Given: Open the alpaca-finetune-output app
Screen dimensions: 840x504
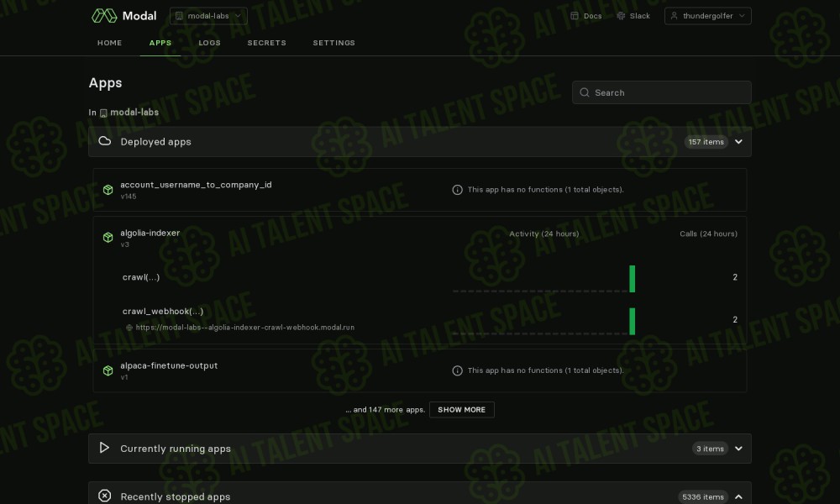Looking at the screenshot, I should (169, 365).
